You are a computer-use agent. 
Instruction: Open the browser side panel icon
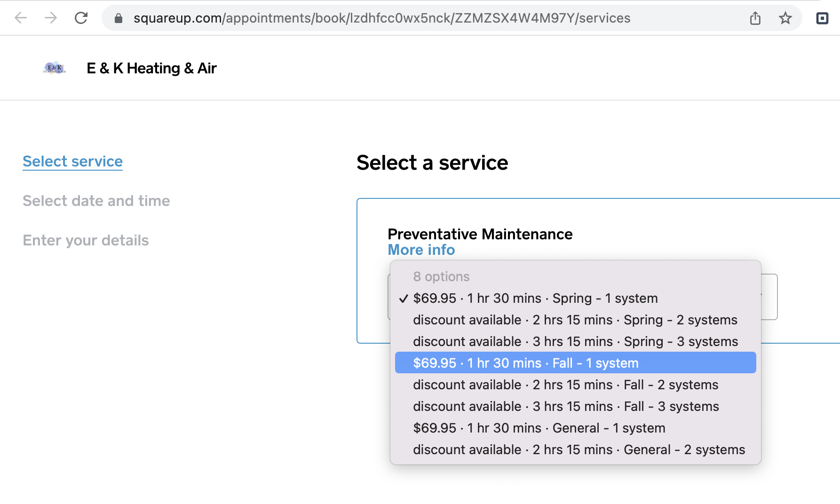click(x=822, y=18)
